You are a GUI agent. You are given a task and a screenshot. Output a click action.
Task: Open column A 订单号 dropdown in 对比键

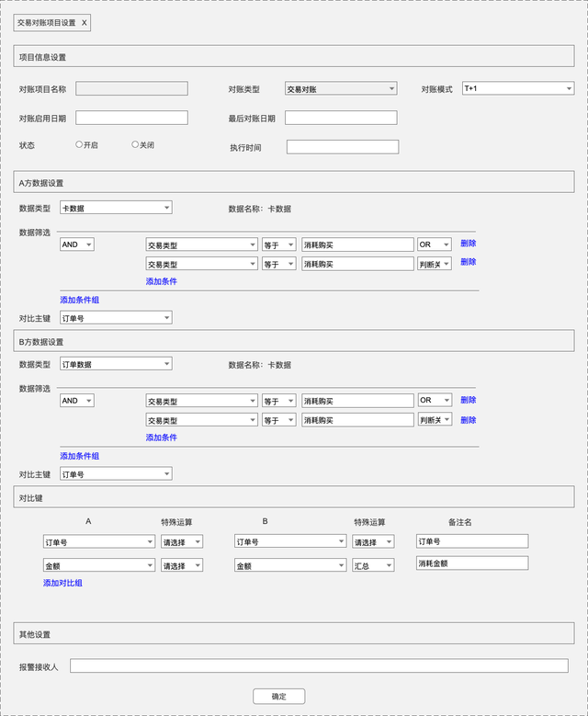click(99, 542)
